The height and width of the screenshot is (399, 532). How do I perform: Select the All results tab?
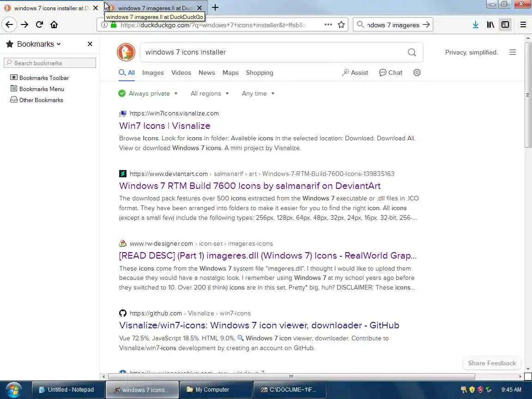(127, 73)
